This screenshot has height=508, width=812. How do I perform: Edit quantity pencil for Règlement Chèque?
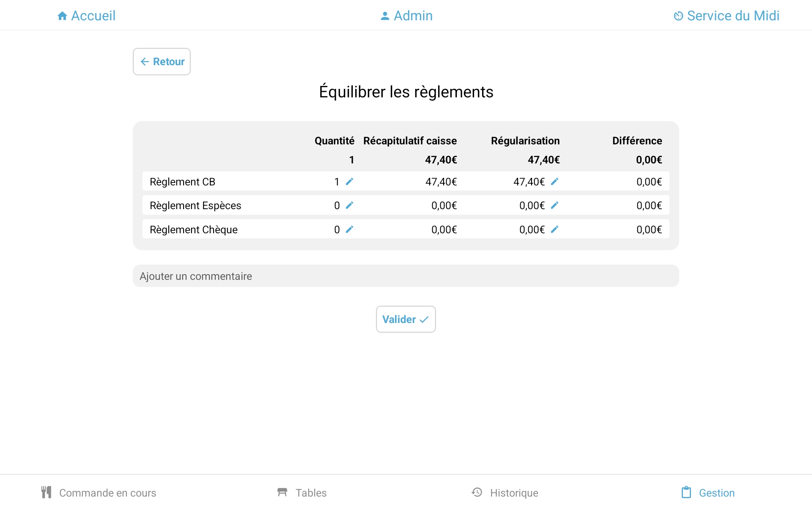click(349, 229)
